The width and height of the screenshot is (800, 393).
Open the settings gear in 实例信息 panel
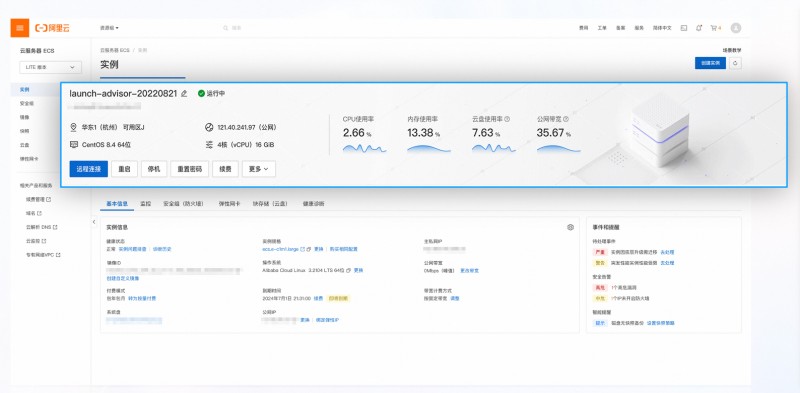(570, 227)
